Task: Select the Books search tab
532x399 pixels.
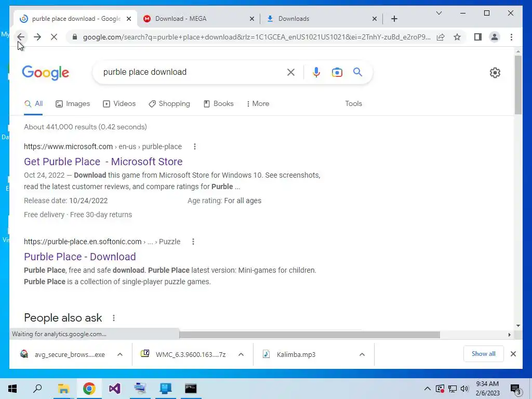Action: (219, 103)
